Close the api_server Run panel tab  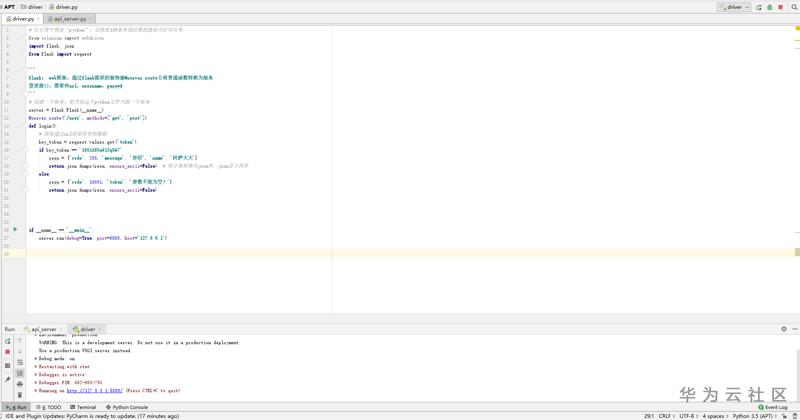click(61, 329)
